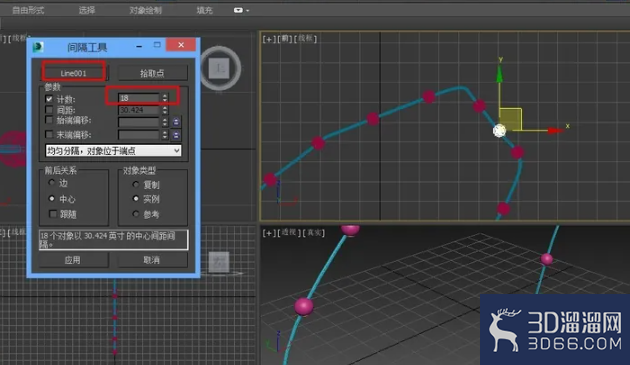Click the white selected sphere at the gizmo

(499, 131)
